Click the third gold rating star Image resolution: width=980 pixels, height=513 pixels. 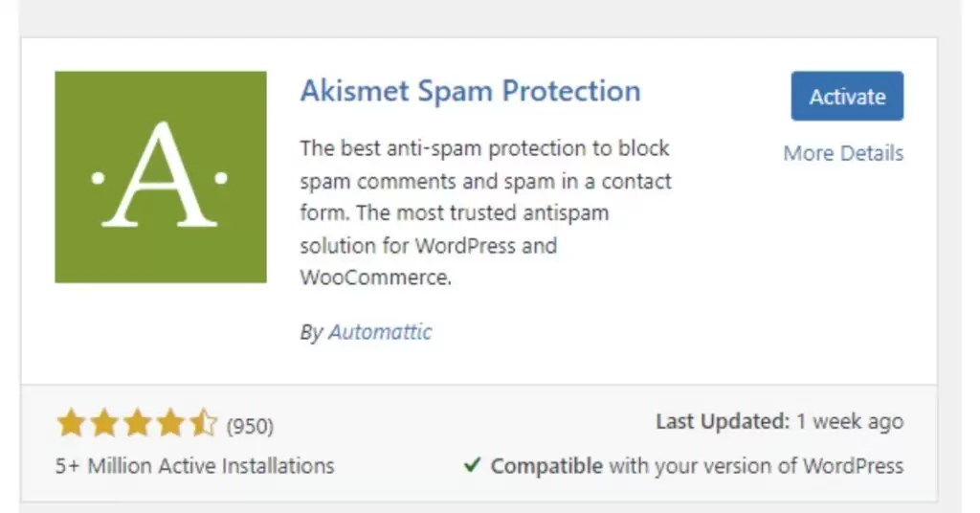138,423
